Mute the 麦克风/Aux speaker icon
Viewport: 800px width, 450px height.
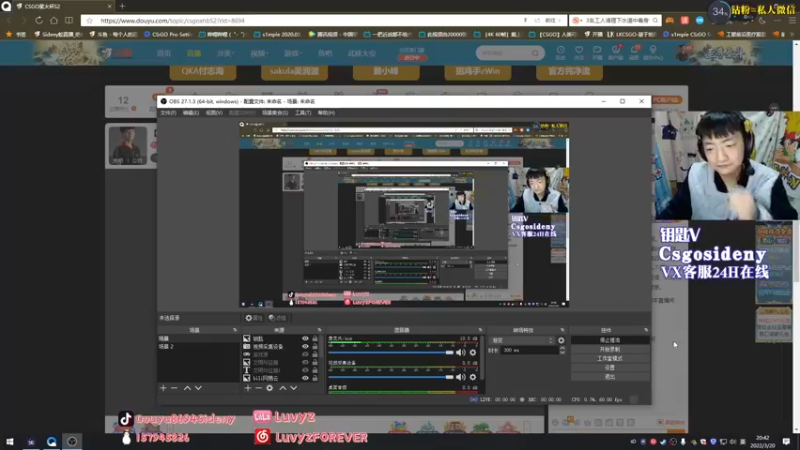(461, 353)
